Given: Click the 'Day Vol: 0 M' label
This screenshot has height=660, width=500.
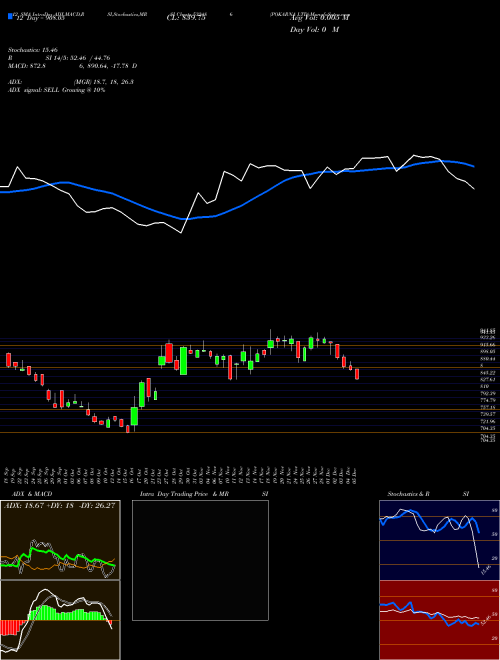Looking at the screenshot, I should [x=314, y=30].
